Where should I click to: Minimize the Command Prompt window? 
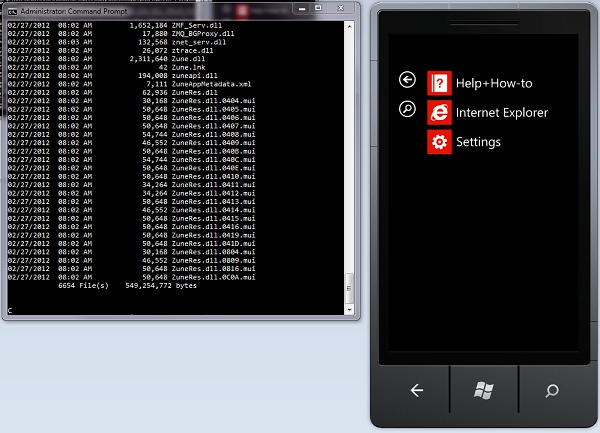click(x=302, y=8)
